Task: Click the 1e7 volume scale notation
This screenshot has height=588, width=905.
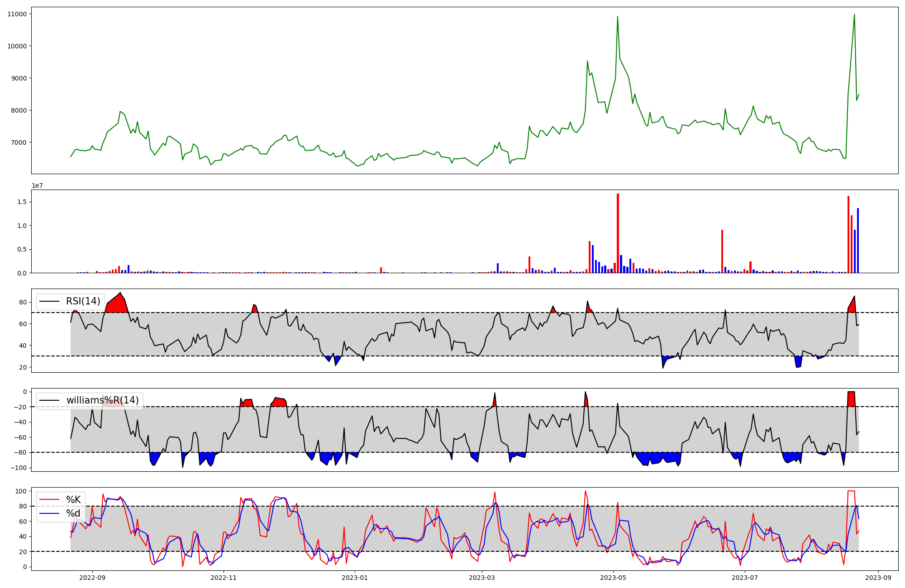Action: tap(37, 185)
